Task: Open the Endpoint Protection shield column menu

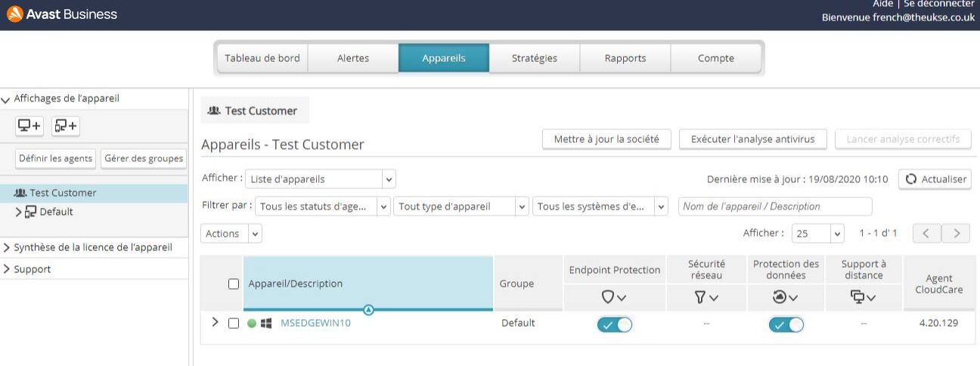Action: click(614, 297)
